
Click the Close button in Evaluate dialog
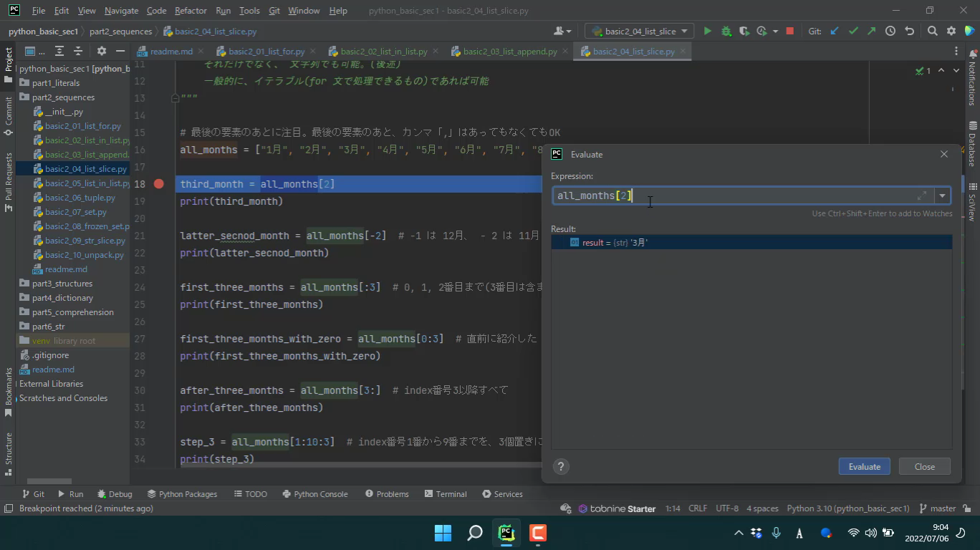pos(924,466)
